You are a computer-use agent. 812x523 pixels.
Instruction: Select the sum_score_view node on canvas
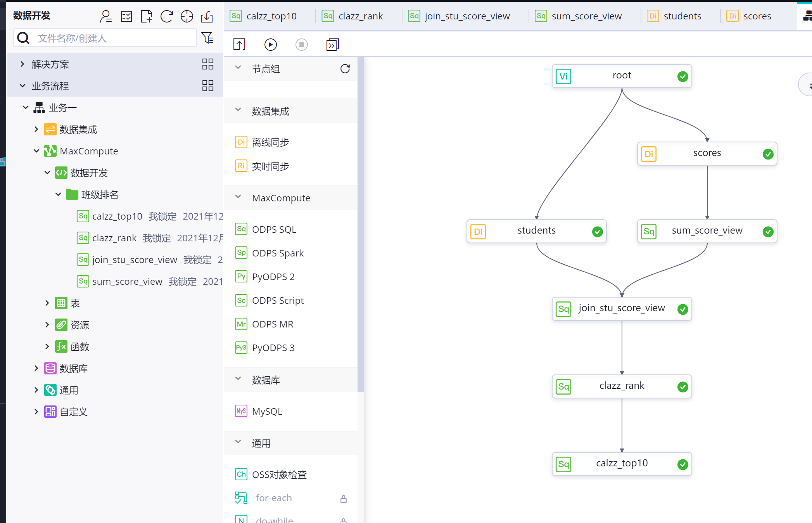pos(707,231)
